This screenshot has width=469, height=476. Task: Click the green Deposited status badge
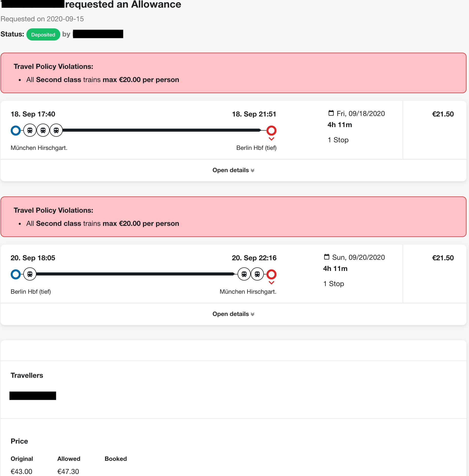click(x=43, y=34)
